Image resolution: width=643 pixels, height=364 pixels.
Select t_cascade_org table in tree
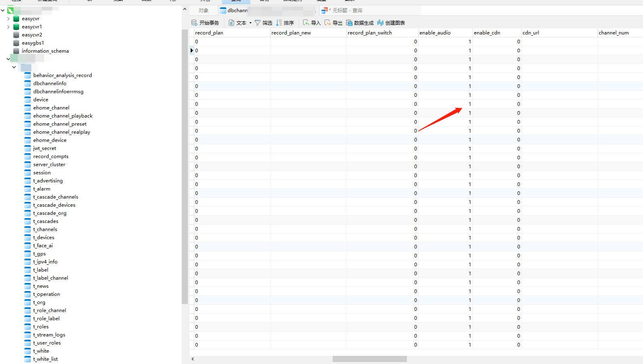(50, 213)
